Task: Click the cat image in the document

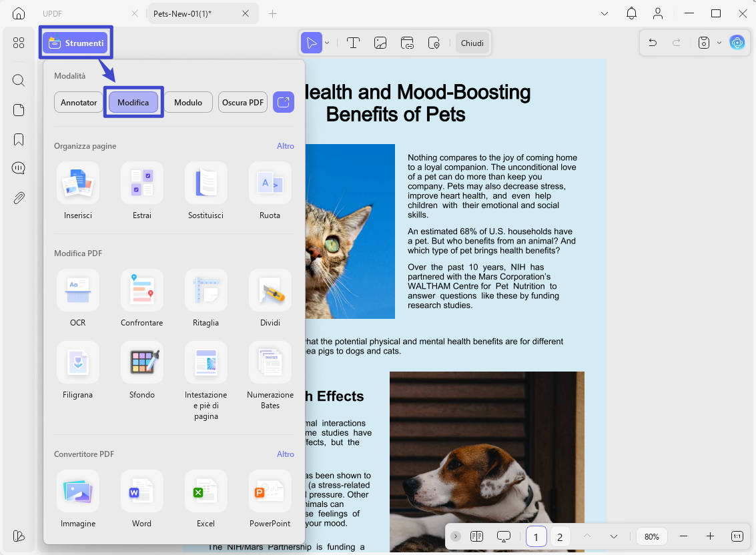Action: pos(350,231)
